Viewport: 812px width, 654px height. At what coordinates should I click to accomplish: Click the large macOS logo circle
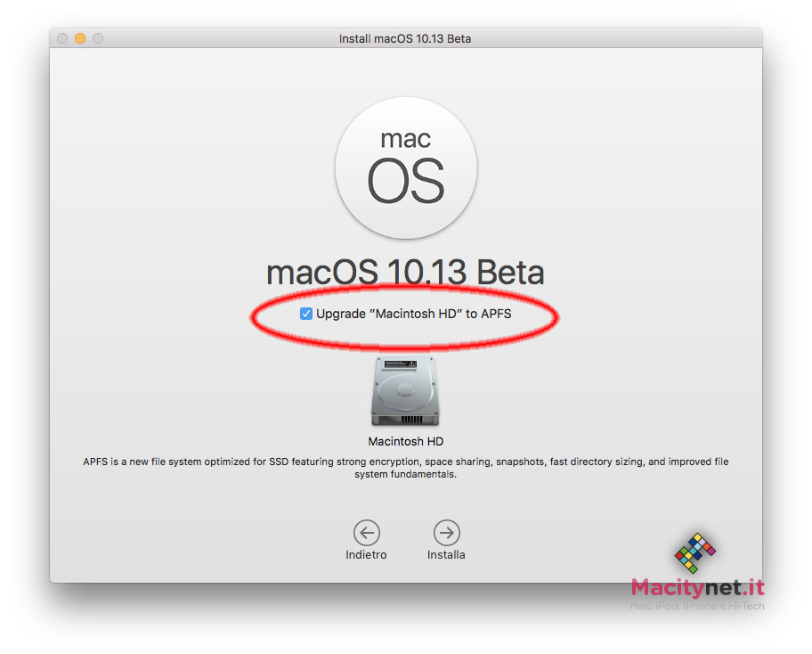(x=406, y=168)
